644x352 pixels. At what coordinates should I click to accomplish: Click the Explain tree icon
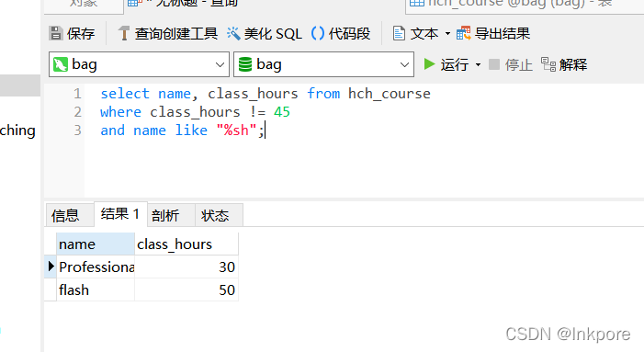(x=548, y=64)
